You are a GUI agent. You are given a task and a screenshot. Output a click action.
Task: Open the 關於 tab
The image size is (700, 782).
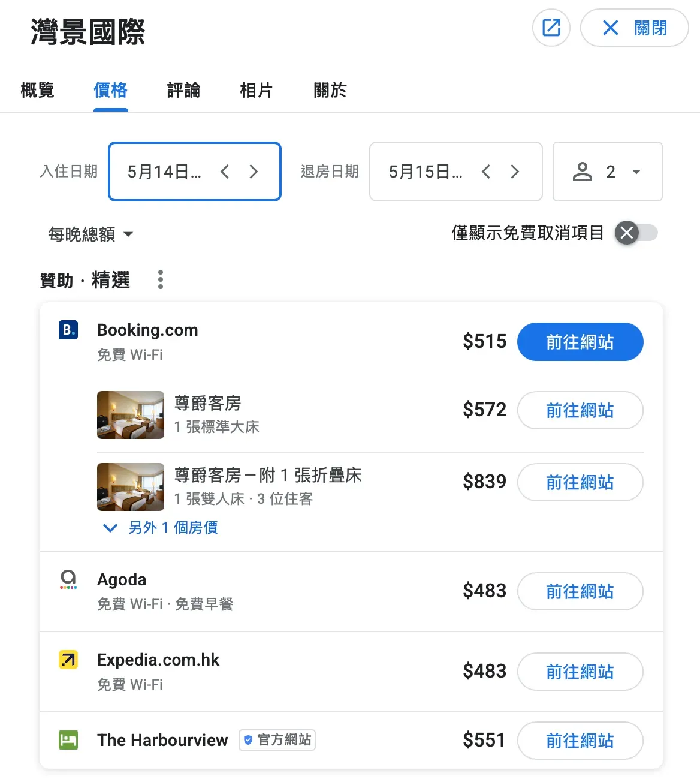[330, 91]
